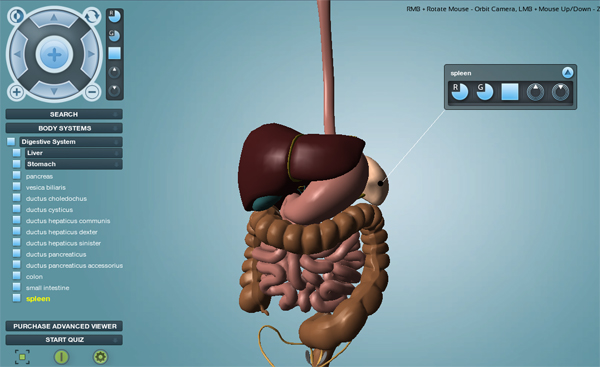Expand the Liver group
The height and width of the screenshot is (367, 600).
[x=73, y=153]
